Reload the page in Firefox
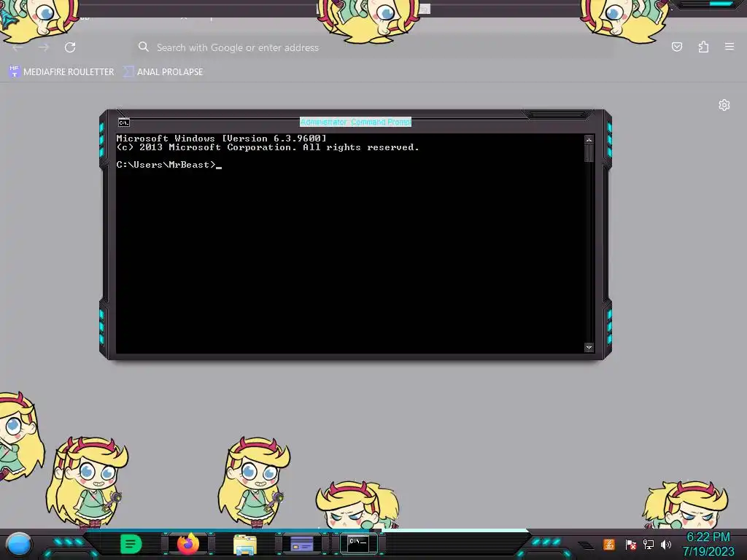The height and width of the screenshot is (560, 747). tap(70, 47)
